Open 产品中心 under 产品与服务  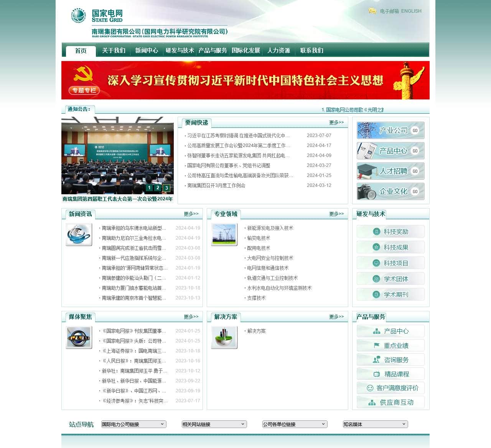(390, 331)
